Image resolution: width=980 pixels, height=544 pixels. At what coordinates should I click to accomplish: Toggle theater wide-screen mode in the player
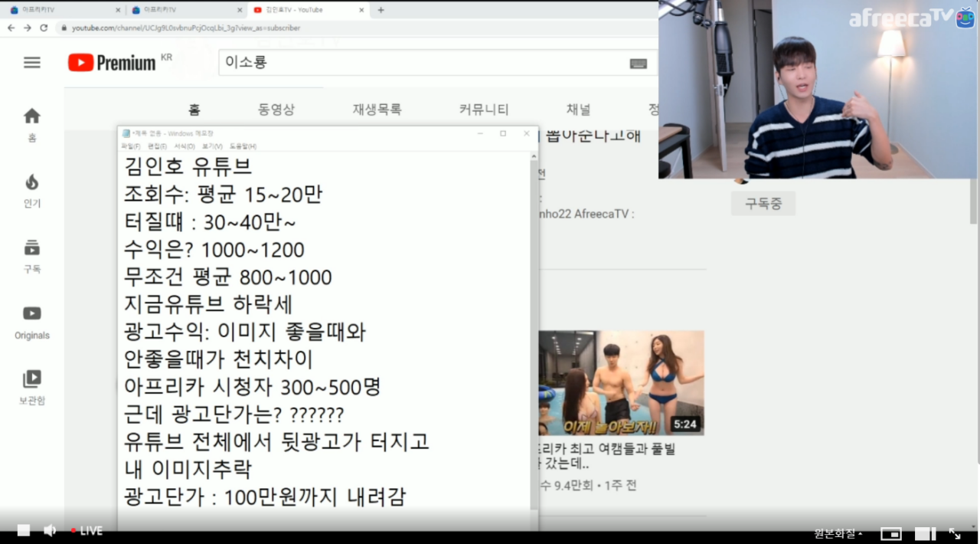(x=926, y=533)
